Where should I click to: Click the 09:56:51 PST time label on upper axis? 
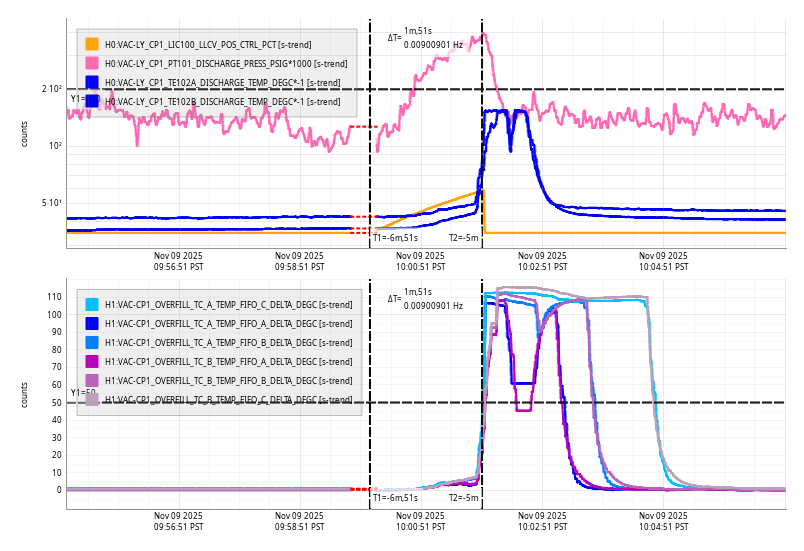[x=178, y=261]
